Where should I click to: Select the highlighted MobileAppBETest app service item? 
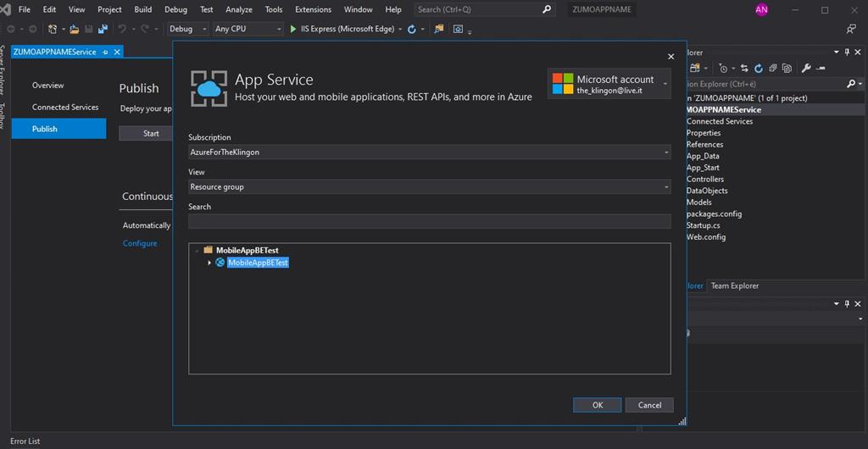[259, 263]
